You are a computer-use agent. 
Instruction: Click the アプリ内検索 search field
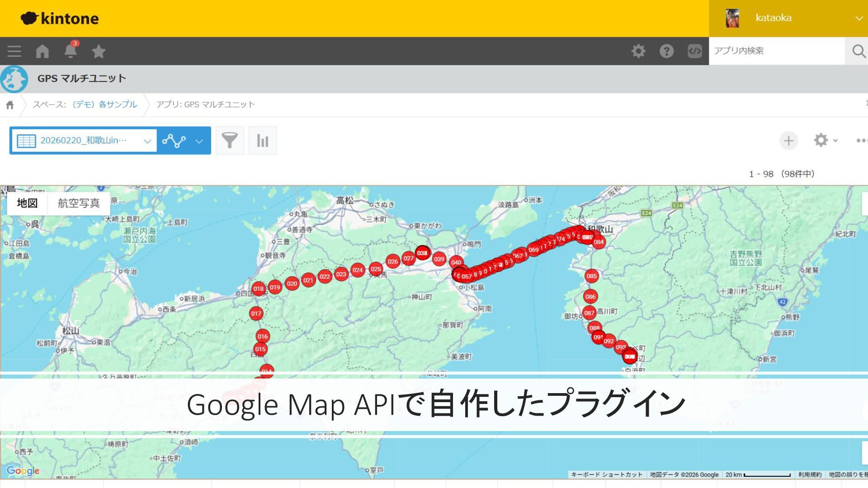[x=776, y=51]
